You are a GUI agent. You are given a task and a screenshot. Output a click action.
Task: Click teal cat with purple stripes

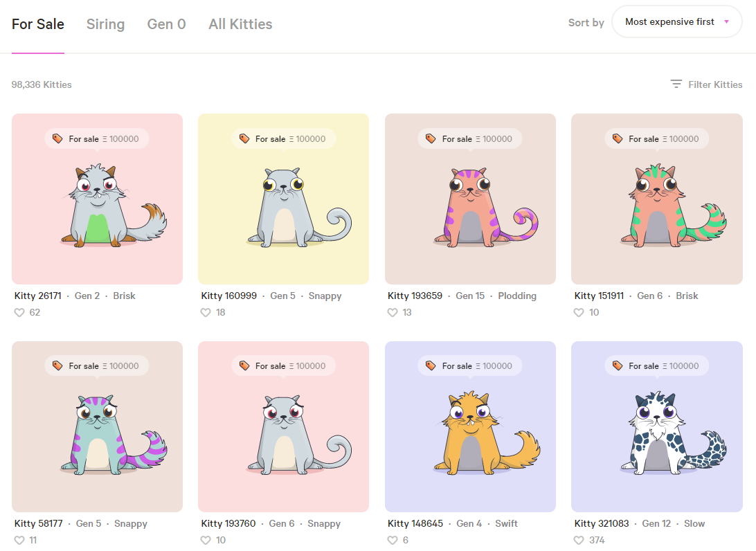(114, 434)
